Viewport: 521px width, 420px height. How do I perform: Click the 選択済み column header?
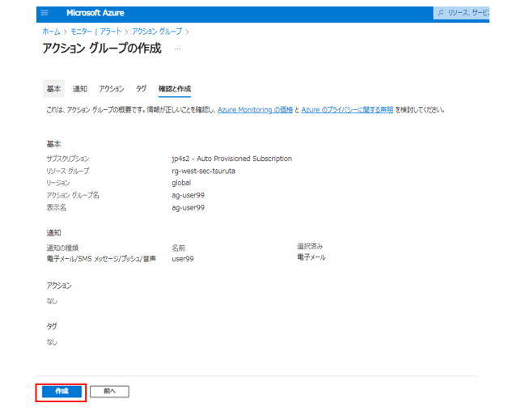(x=310, y=246)
